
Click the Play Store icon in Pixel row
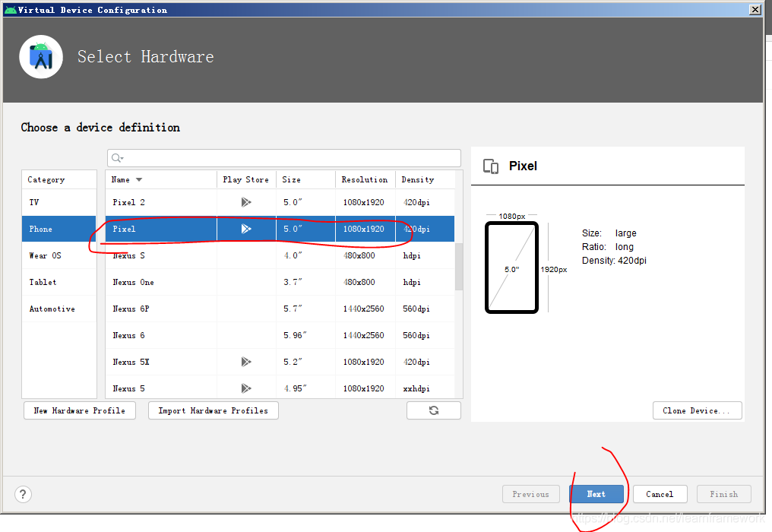click(x=246, y=229)
